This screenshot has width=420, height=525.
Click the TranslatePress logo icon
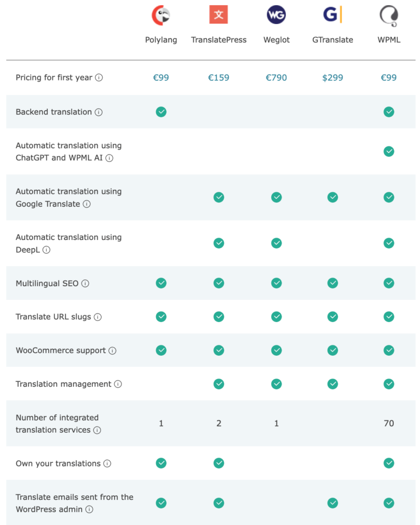point(218,15)
